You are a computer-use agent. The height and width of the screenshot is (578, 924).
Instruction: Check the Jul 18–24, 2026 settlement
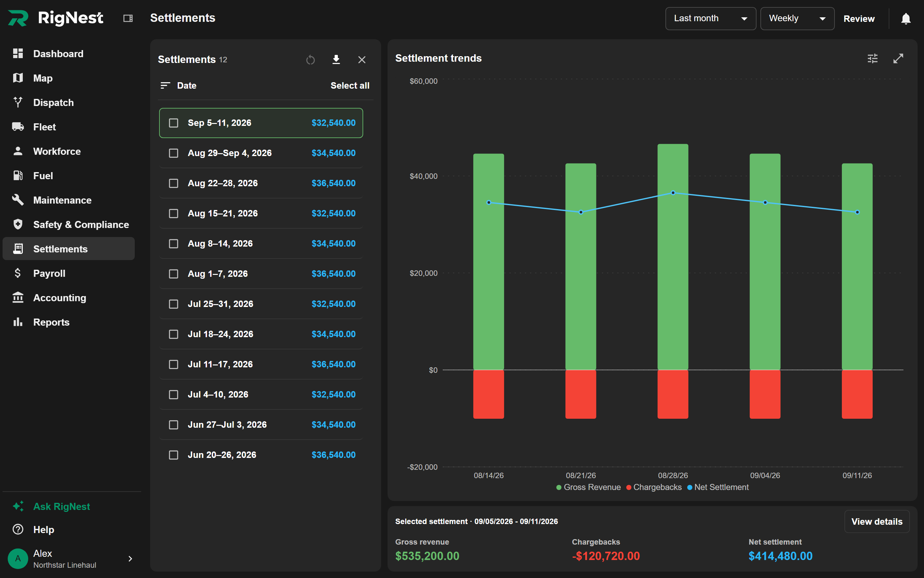[174, 335]
